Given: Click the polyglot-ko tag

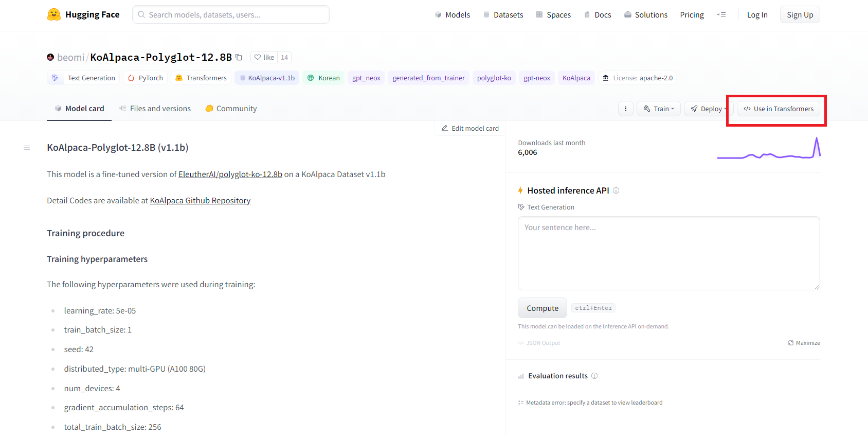Looking at the screenshot, I should (x=494, y=78).
